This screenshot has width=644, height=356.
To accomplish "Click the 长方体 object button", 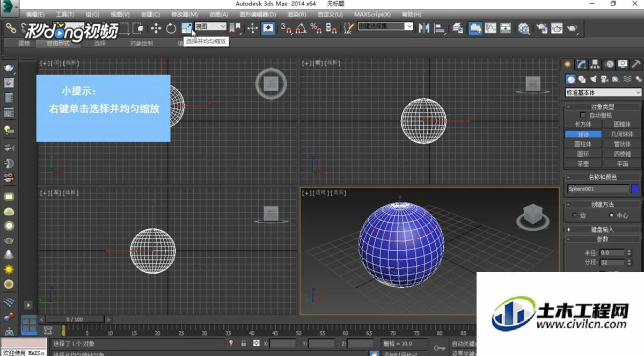I will tap(583, 125).
